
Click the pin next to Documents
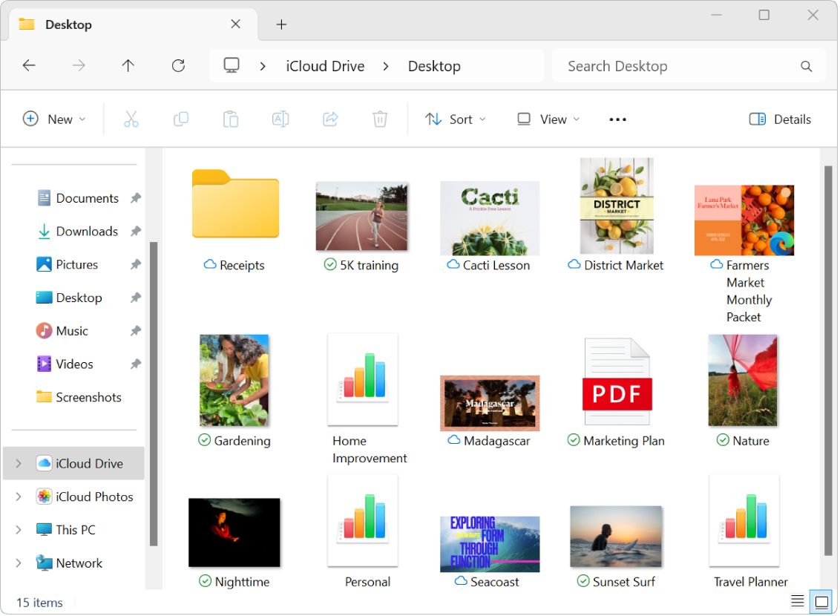point(135,197)
